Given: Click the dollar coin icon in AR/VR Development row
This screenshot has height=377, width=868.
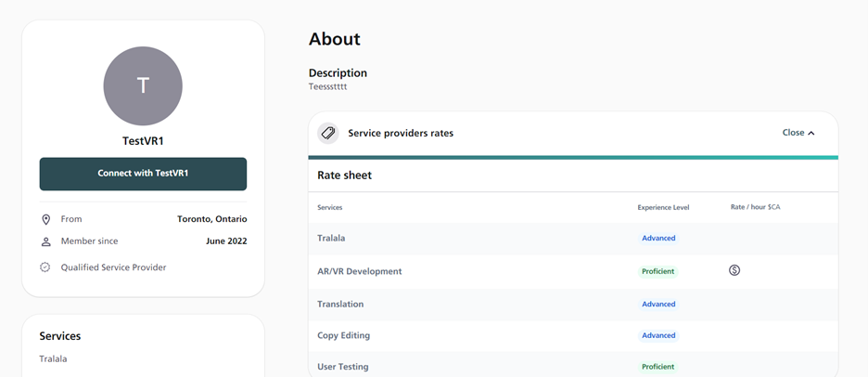Looking at the screenshot, I should [734, 270].
